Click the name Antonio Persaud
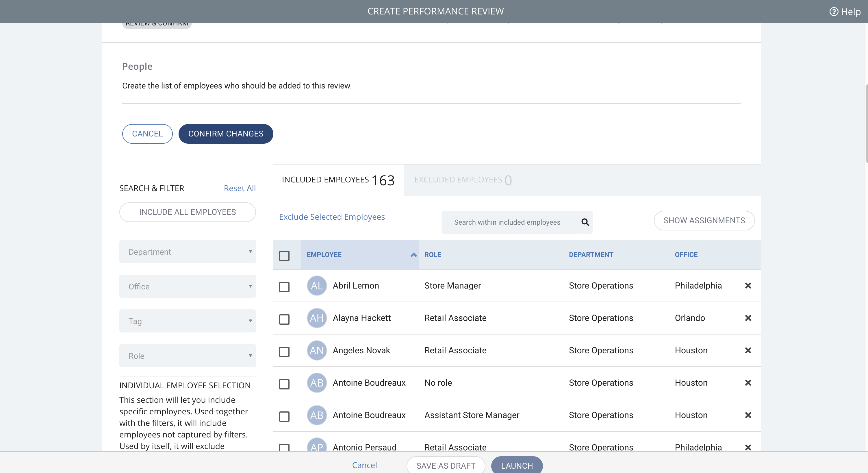 pyautogui.click(x=365, y=447)
